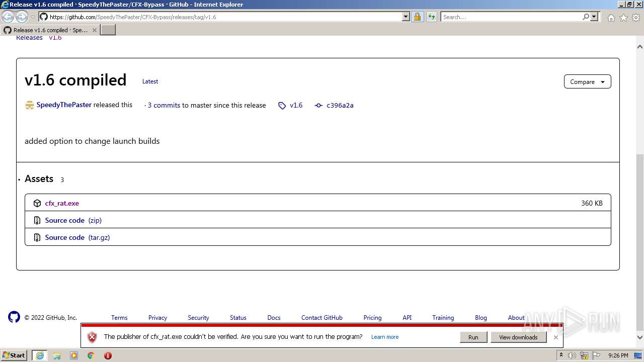Click the page scrollbar down arrow

640,338
